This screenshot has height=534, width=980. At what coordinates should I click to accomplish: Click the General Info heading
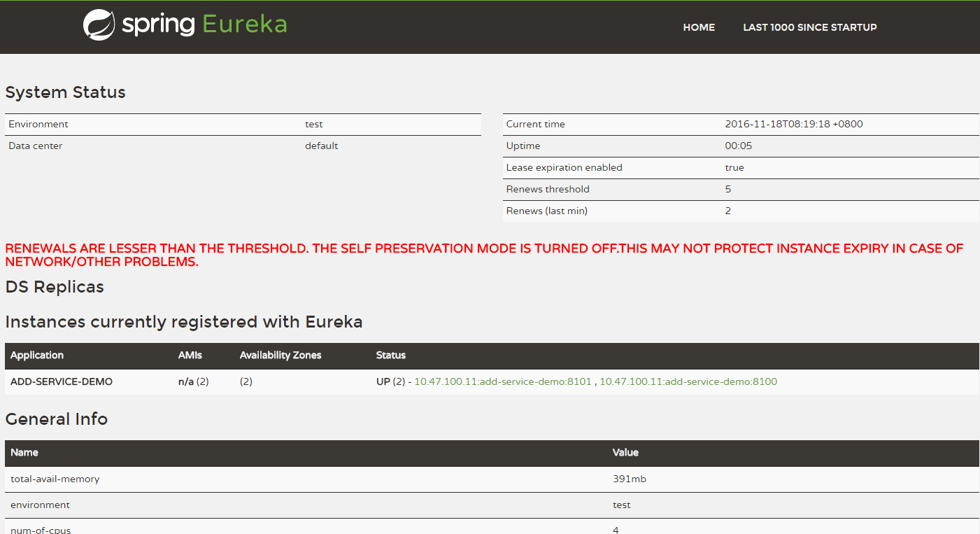tap(57, 419)
